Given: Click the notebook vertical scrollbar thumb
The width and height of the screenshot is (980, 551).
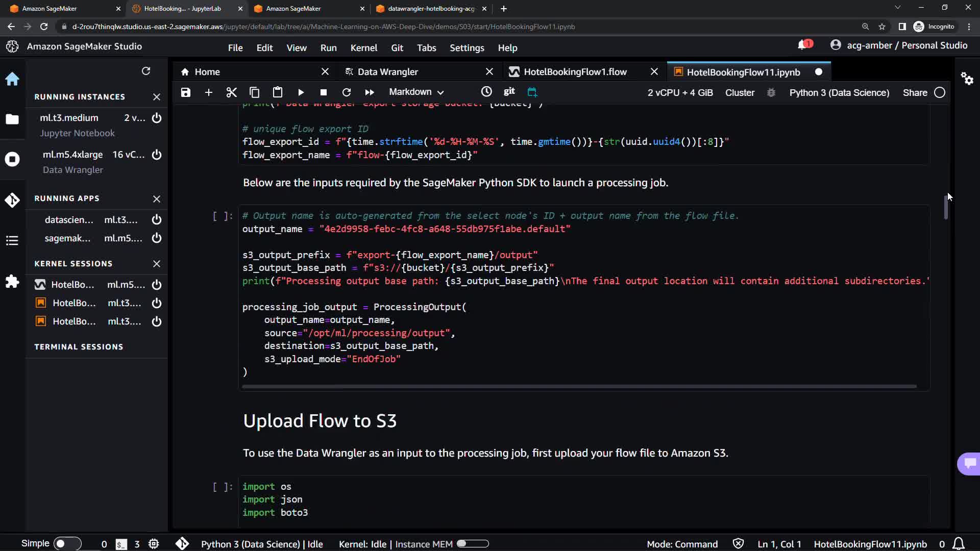Looking at the screenshot, I should point(946,207).
